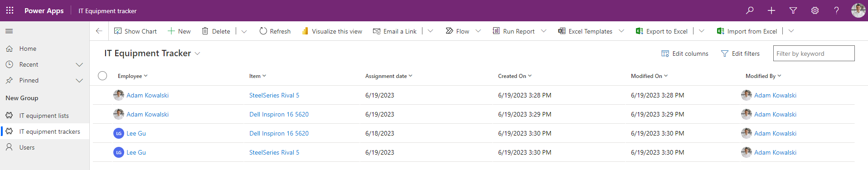Expand the Flow dropdown chevron

tap(478, 31)
